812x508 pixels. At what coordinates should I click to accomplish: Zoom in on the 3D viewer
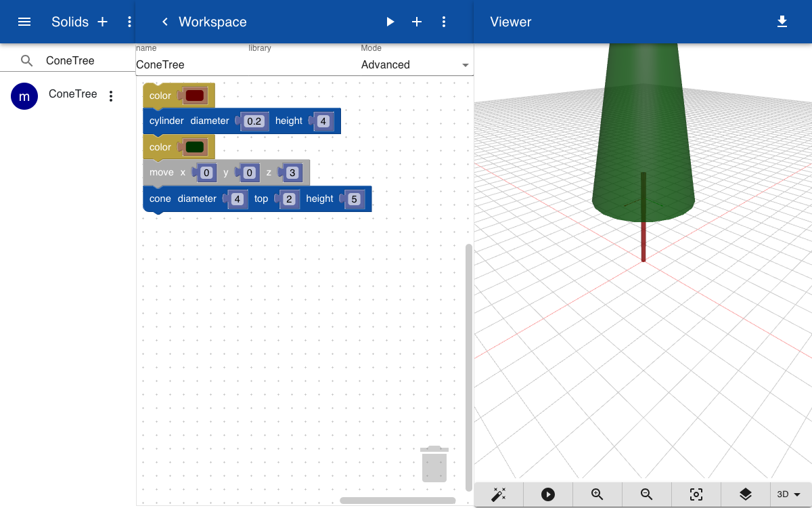(x=597, y=494)
